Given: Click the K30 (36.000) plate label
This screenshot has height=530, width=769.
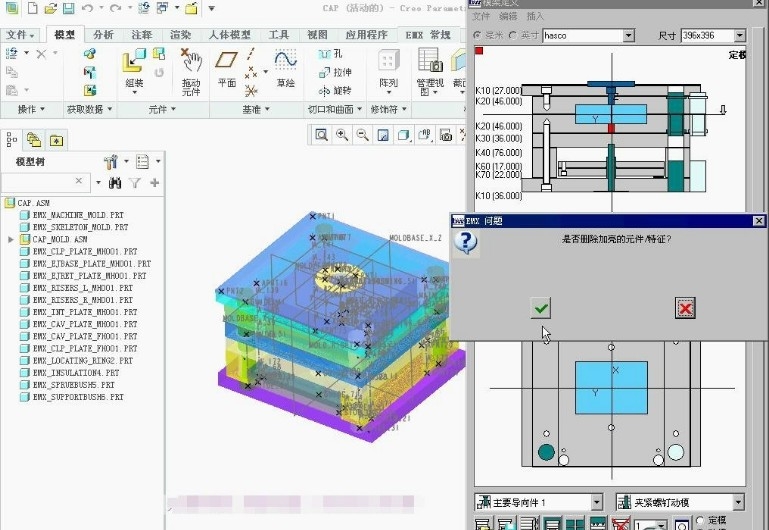Looking at the screenshot, I should tap(499, 139).
